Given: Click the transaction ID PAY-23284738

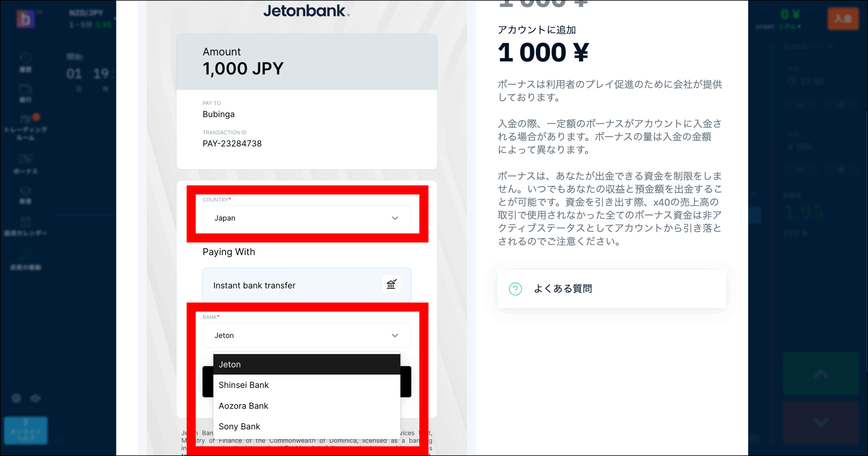Looking at the screenshot, I should click(x=232, y=144).
